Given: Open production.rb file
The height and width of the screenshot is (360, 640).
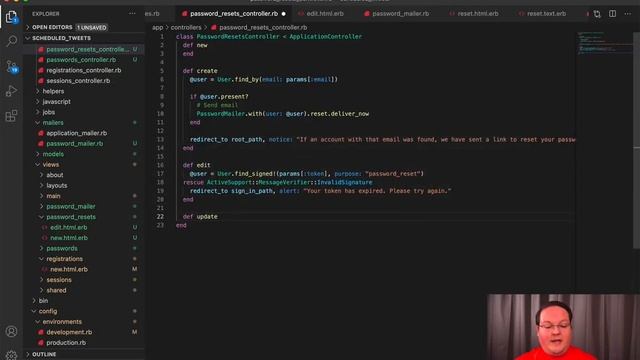Looking at the screenshot, I should 66,343.
